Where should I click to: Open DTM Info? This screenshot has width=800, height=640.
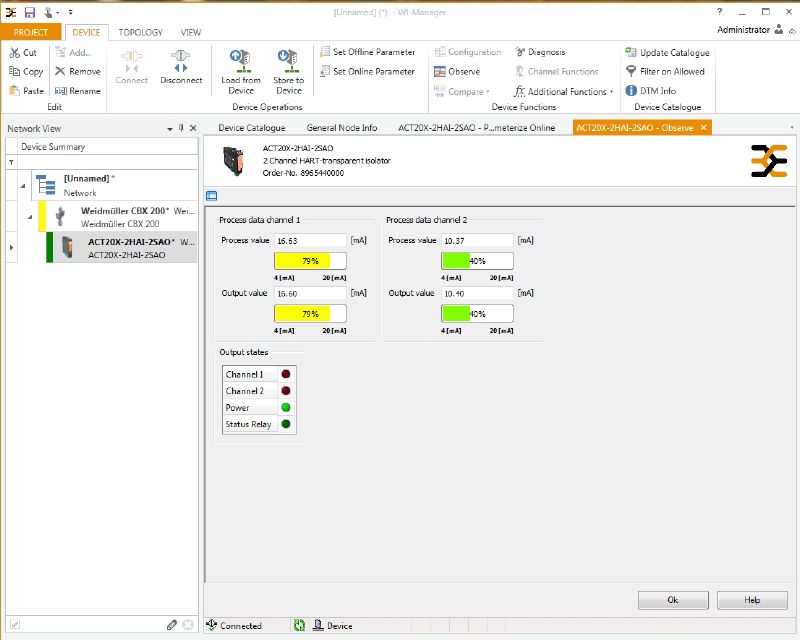(631, 91)
